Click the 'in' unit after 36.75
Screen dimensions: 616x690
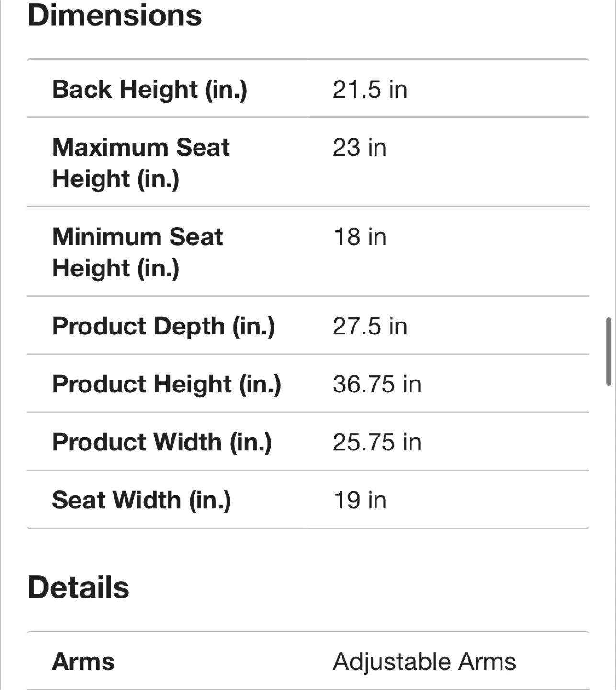pyautogui.click(x=412, y=384)
